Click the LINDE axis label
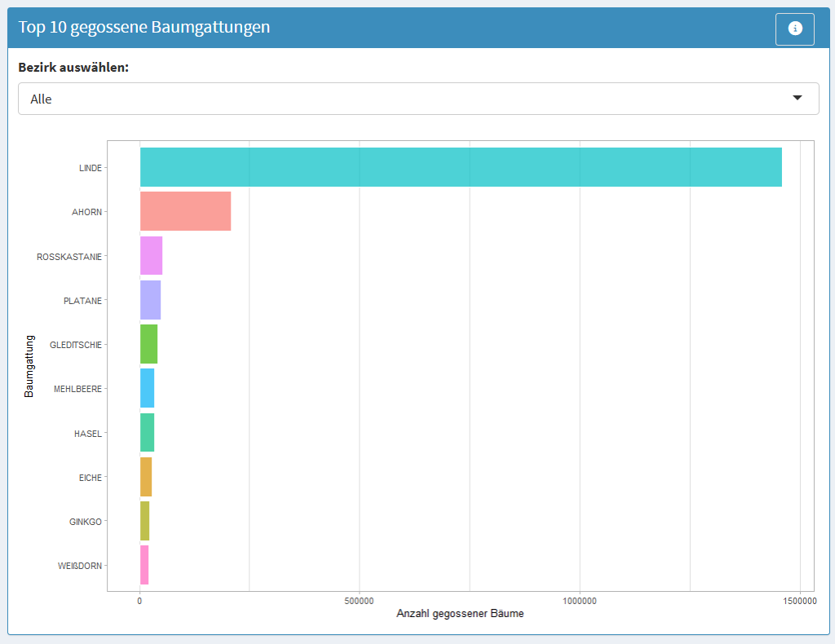This screenshot has height=644, width=835. 90,168
